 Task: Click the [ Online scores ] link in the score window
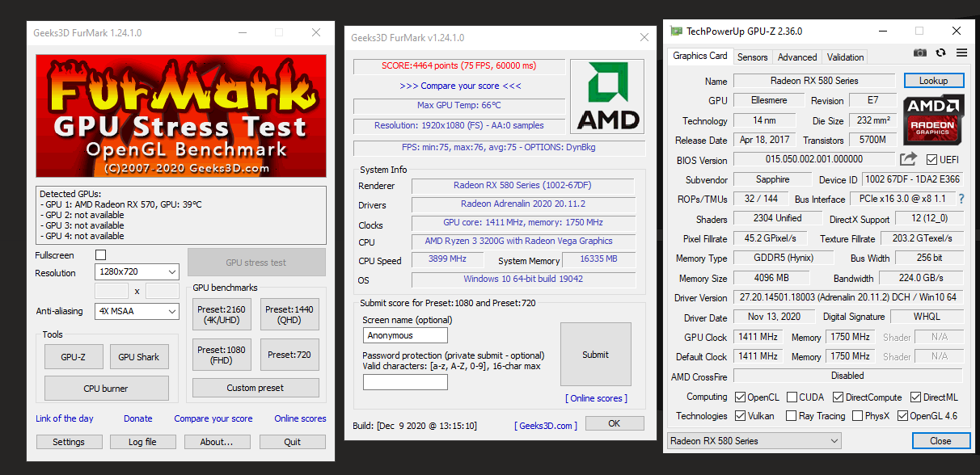(596, 398)
